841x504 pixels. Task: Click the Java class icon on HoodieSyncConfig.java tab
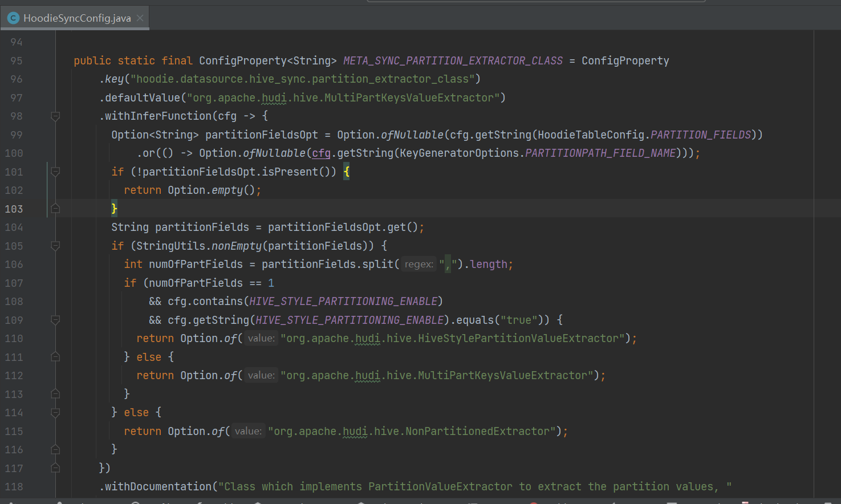click(x=13, y=18)
